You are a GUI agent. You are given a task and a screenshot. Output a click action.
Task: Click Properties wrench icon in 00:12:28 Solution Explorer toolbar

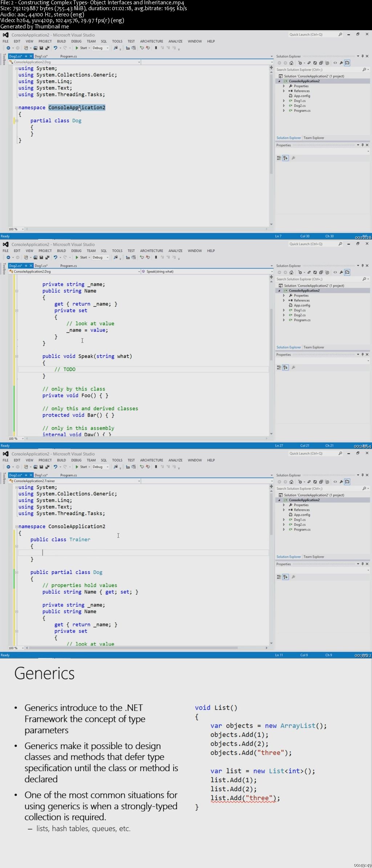point(341,63)
